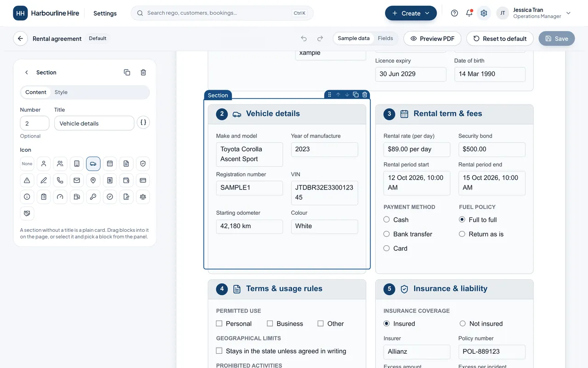
Task: Select Bank transfer as payment method
Action: 408,234
